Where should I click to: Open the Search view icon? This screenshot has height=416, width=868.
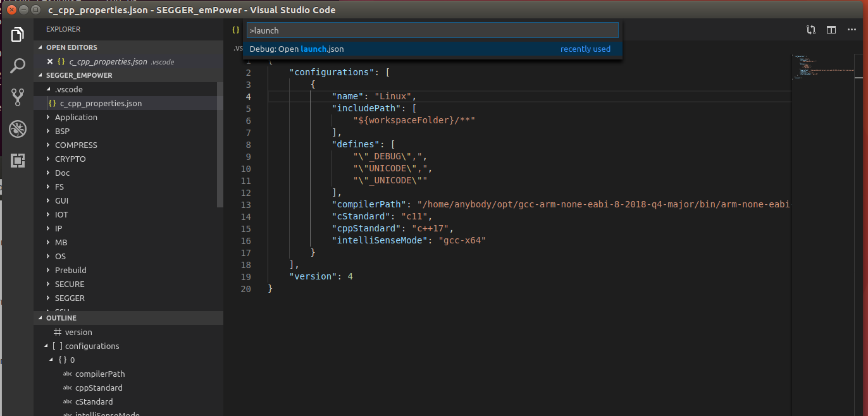point(17,66)
